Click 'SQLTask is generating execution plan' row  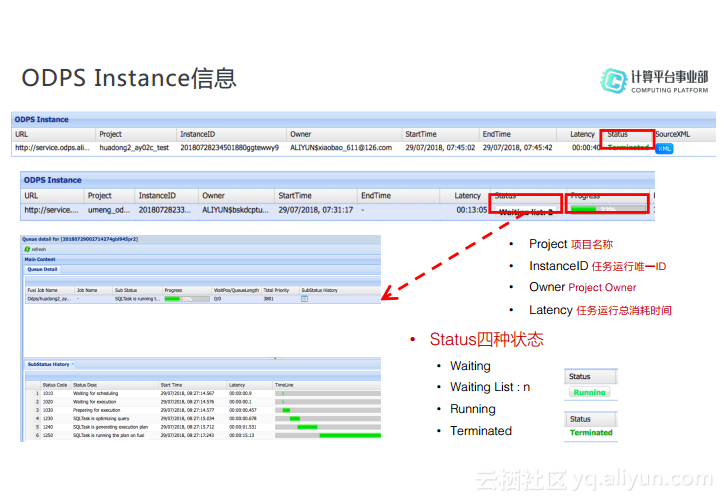click(203, 427)
